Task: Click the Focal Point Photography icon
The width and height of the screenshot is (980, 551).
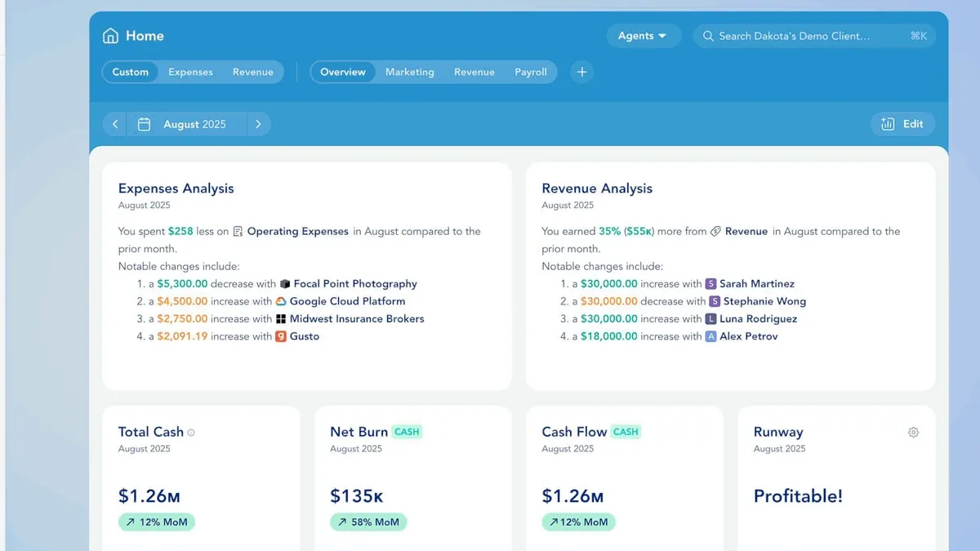Action: point(285,284)
